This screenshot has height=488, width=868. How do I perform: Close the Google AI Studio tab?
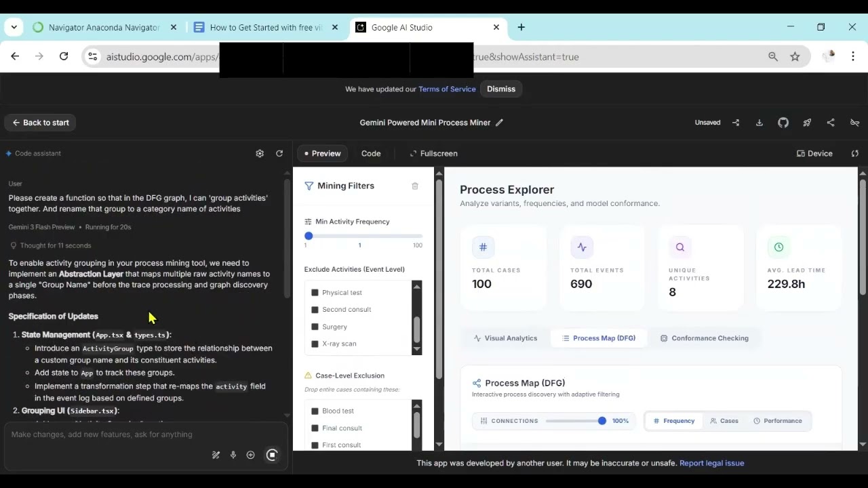click(x=496, y=28)
